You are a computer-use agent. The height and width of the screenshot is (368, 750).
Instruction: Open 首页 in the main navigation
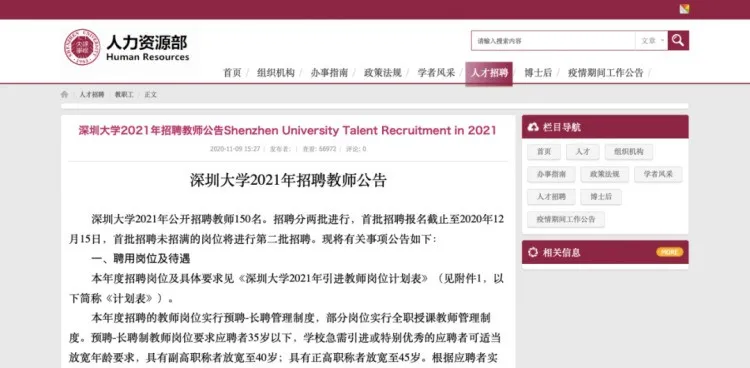coord(232,73)
